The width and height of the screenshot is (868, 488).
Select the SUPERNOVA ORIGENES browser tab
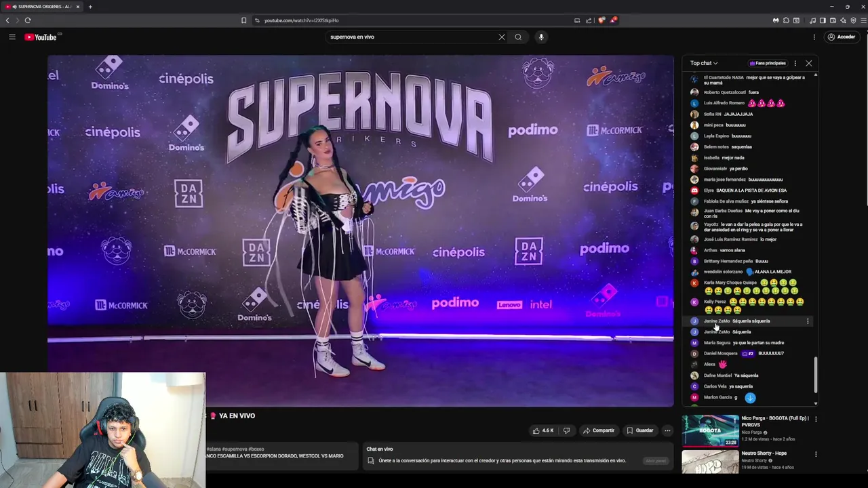(x=42, y=7)
